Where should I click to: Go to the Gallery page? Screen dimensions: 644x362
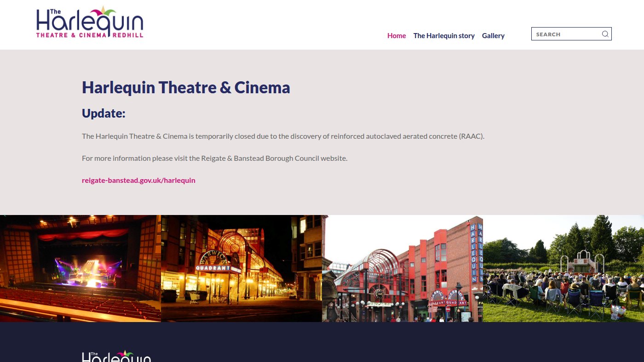coord(493,36)
